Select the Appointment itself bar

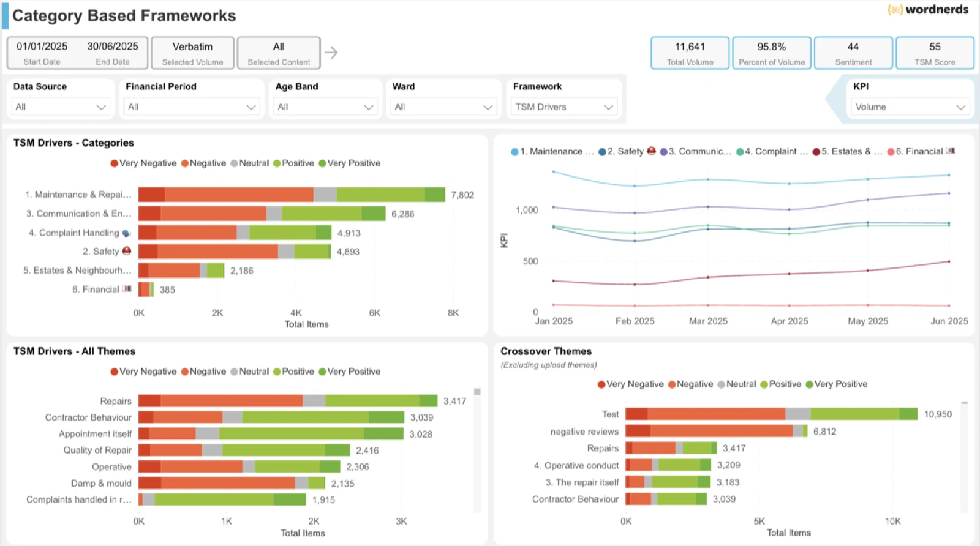coord(271,434)
